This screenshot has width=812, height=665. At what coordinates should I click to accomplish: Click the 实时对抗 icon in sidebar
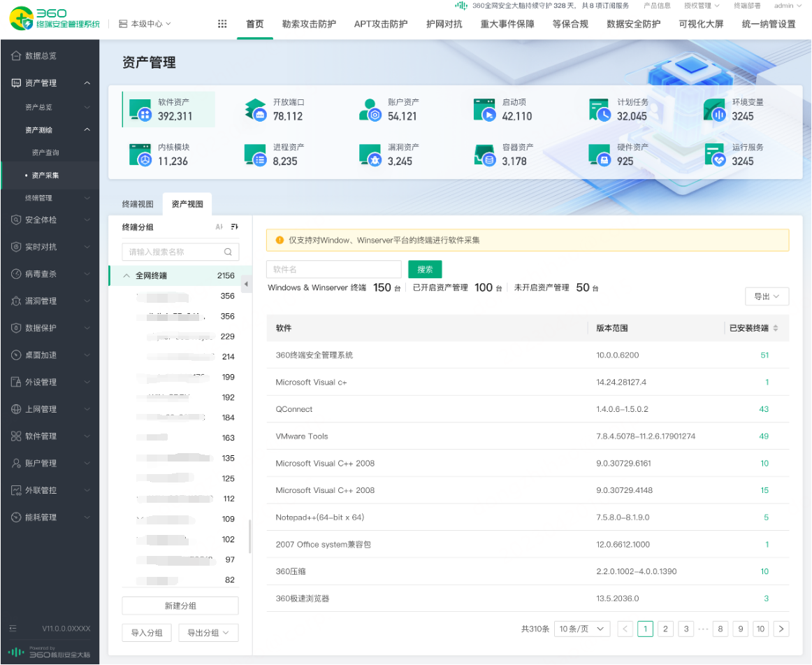point(16,247)
